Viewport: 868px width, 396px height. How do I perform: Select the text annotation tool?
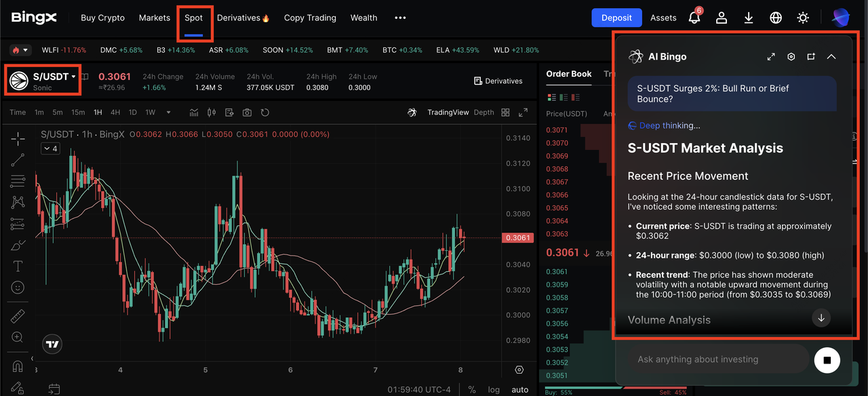[18, 266]
